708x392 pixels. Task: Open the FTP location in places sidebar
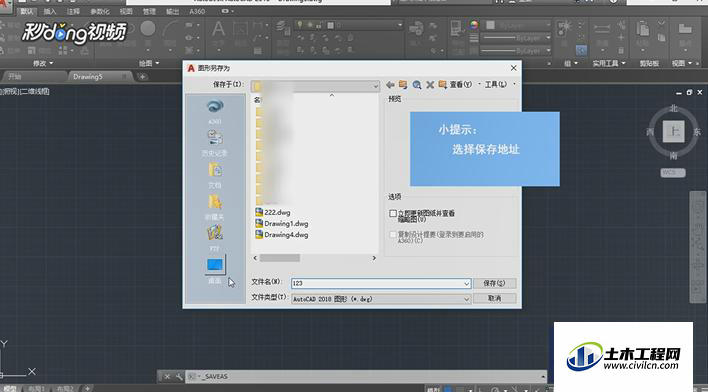(215, 239)
